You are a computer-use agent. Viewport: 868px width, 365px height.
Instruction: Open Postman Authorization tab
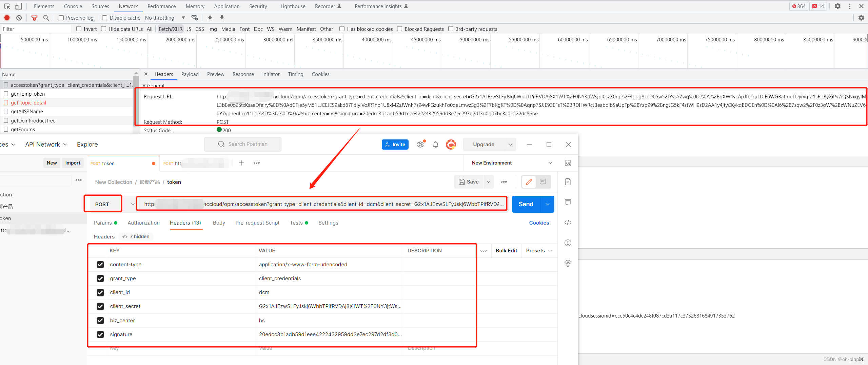click(143, 223)
